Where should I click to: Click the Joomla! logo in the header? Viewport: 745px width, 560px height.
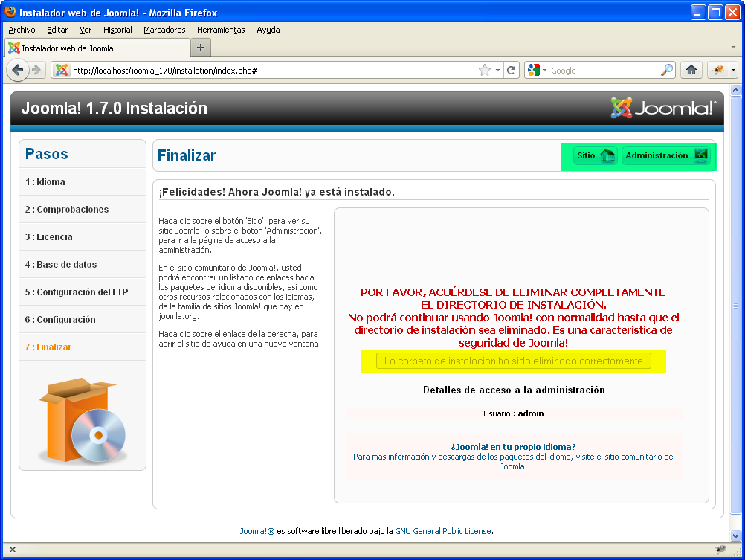663,108
